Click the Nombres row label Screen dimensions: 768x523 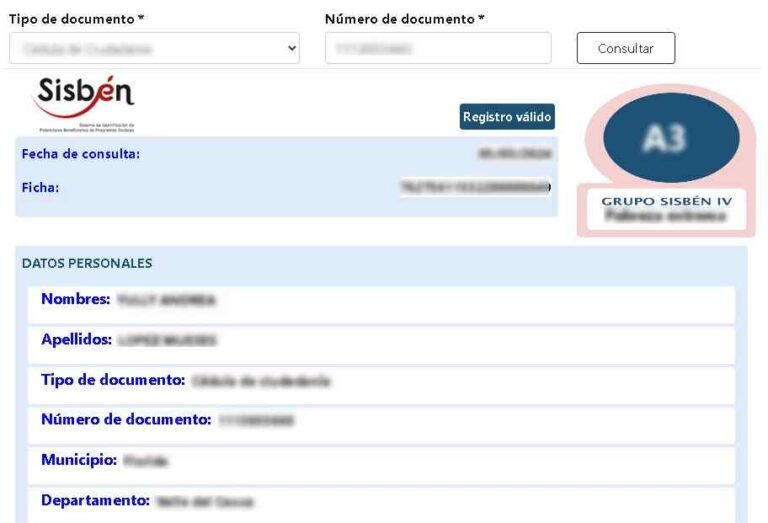[x=75, y=299]
